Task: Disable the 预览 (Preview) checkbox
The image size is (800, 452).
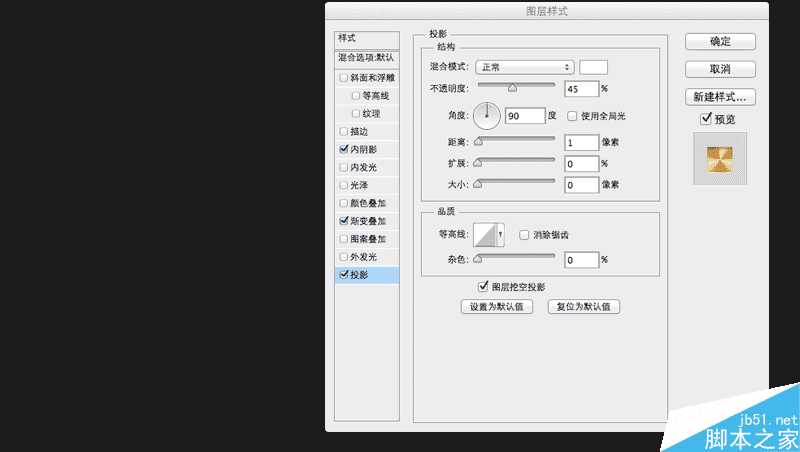Action: (x=706, y=119)
